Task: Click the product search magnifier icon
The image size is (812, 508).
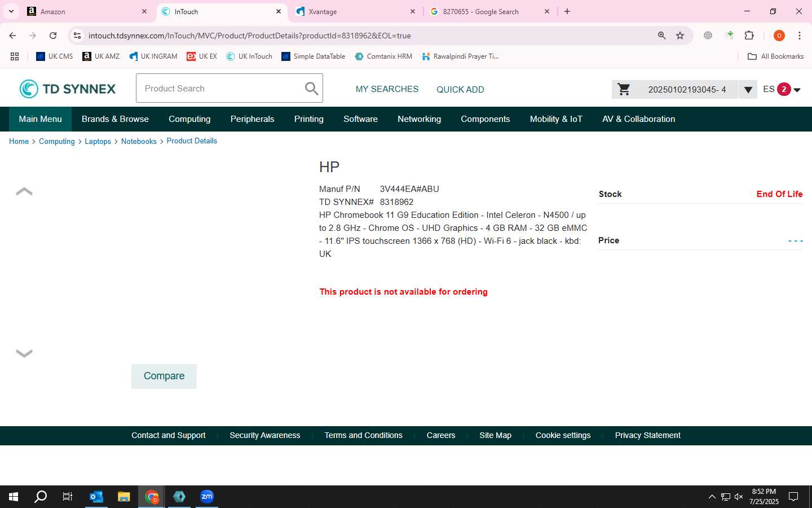Action: [x=311, y=89]
